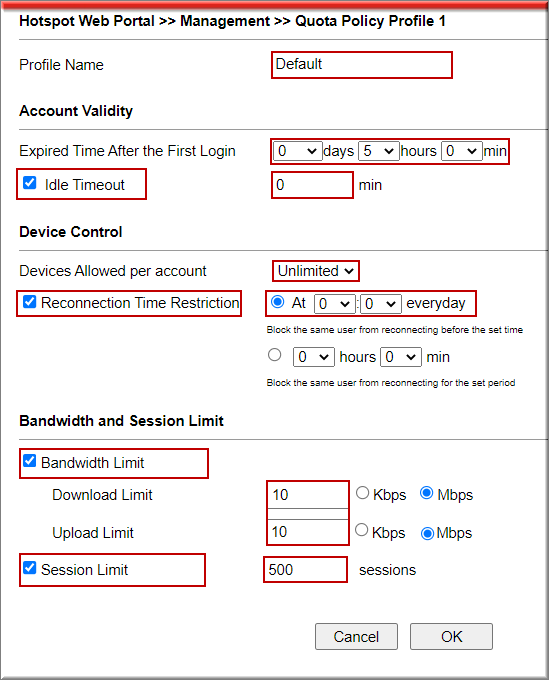Image resolution: width=549 pixels, height=680 pixels.
Task: Set Upload Limit unit to Kbps
Action: (361, 530)
